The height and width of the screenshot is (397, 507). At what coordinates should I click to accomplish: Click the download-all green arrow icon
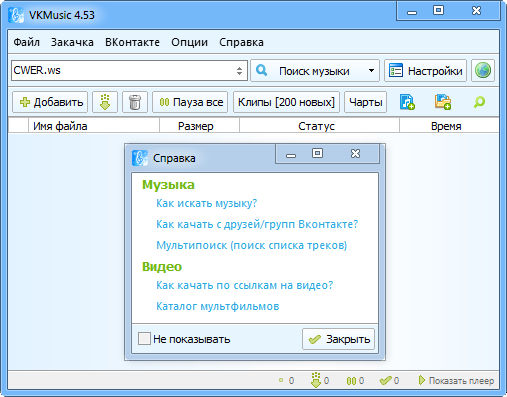pos(105,102)
